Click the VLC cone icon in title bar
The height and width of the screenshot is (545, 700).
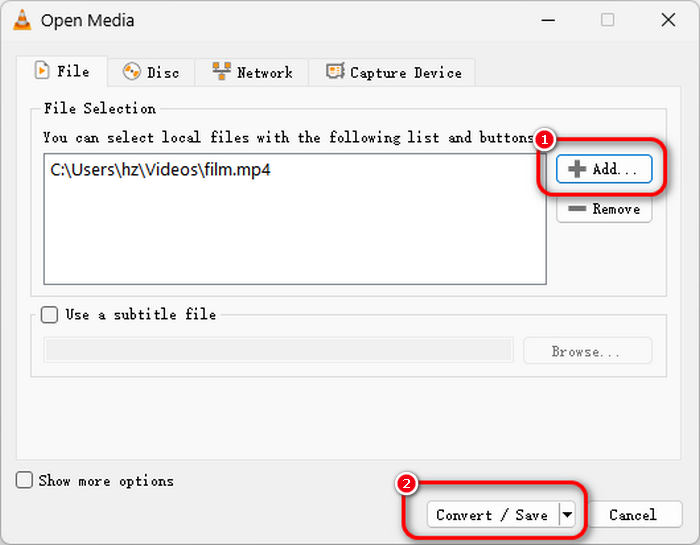coord(22,20)
